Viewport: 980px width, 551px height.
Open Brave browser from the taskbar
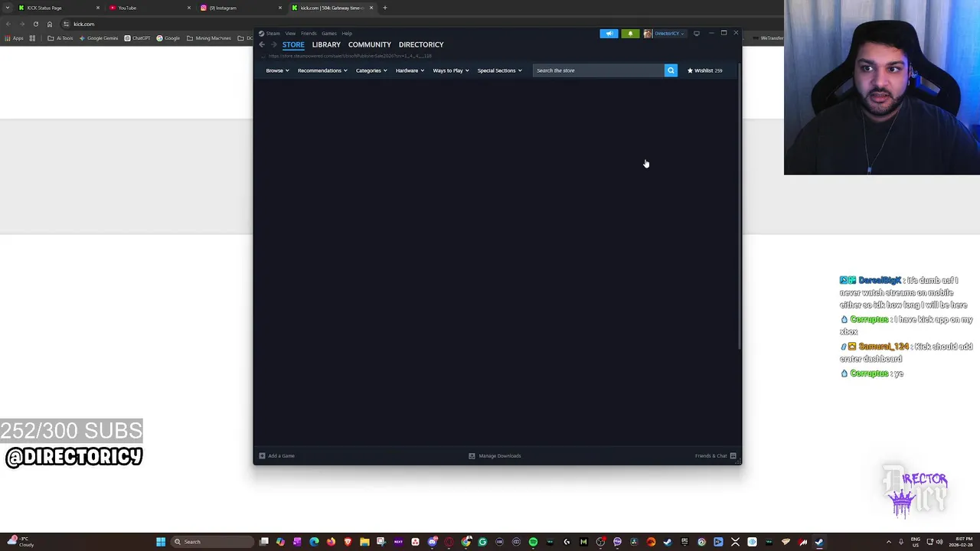pos(348,542)
